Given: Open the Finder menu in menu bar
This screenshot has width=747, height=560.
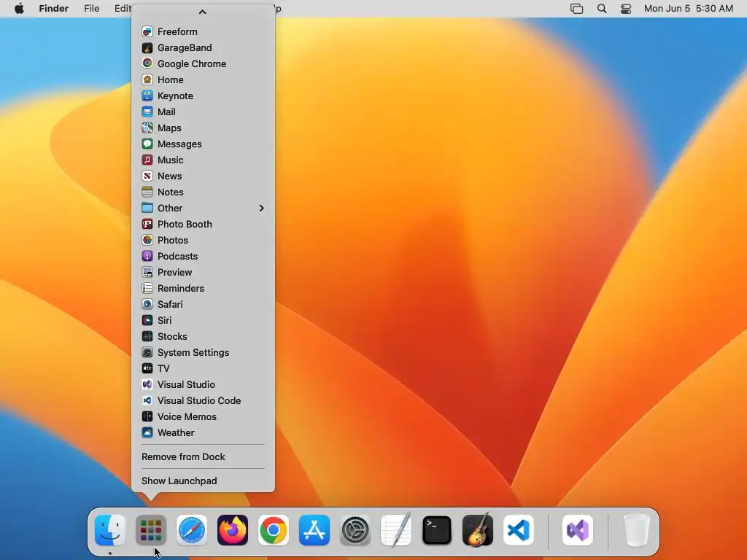Looking at the screenshot, I should point(54,9).
